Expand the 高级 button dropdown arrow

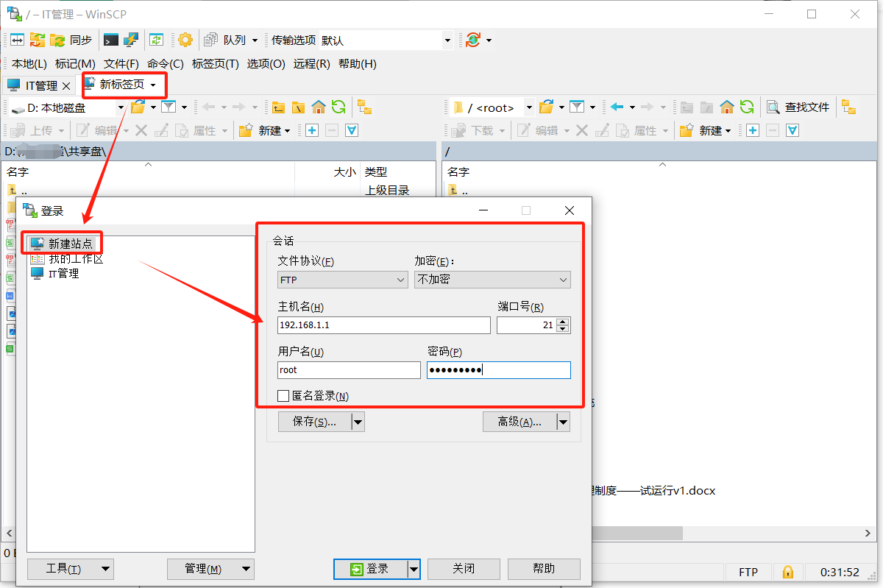point(563,422)
